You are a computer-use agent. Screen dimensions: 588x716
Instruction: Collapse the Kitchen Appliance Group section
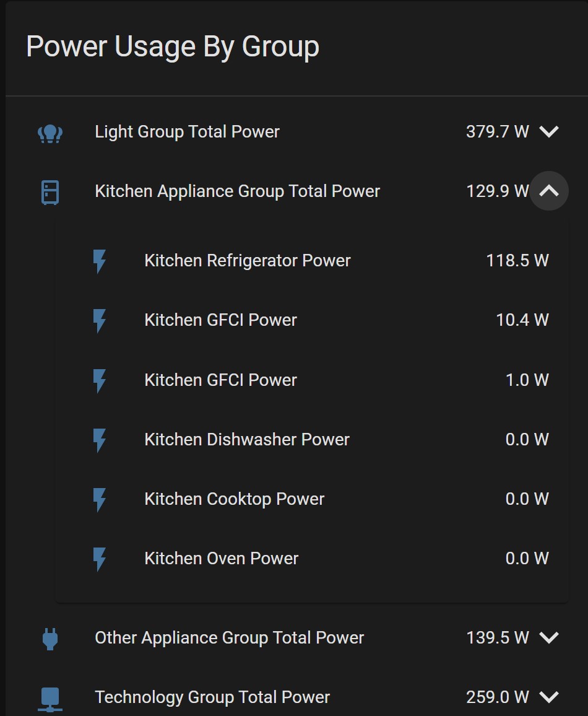[548, 191]
